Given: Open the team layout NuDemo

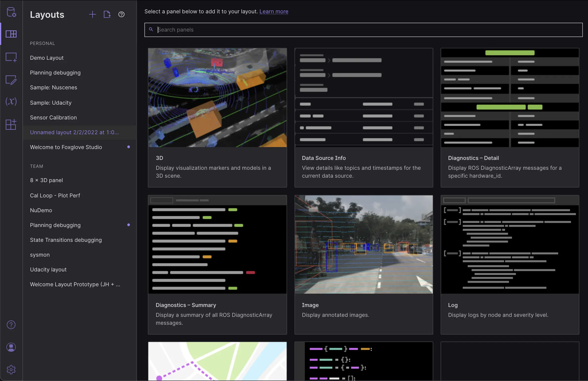Looking at the screenshot, I should (41, 210).
